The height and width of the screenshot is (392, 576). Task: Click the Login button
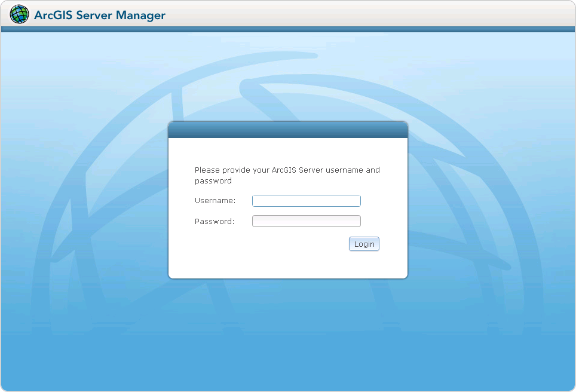pos(364,243)
